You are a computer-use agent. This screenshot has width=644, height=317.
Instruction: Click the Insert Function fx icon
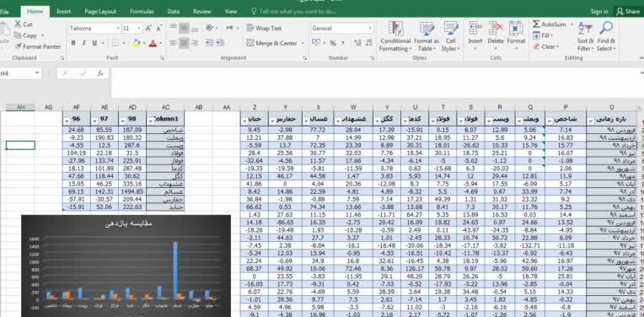[100, 73]
